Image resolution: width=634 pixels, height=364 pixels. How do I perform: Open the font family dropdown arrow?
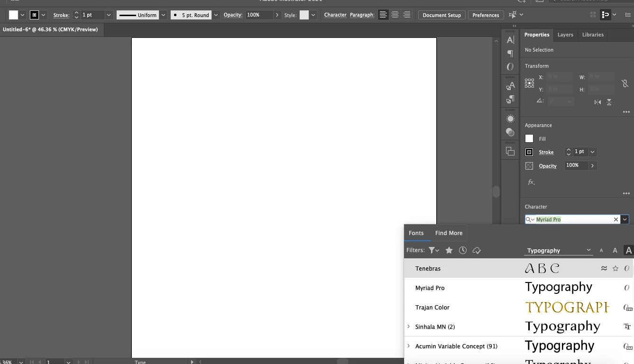pyautogui.click(x=625, y=219)
